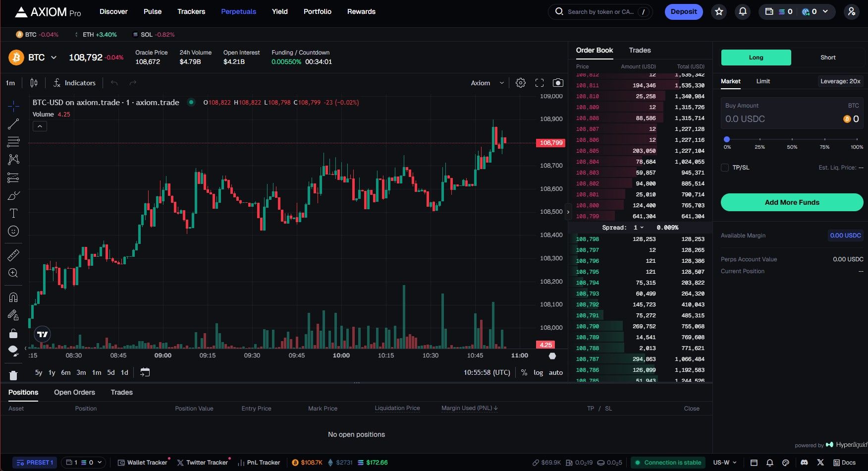Open the Open Orders tab
868x471 pixels.
(x=74, y=392)
